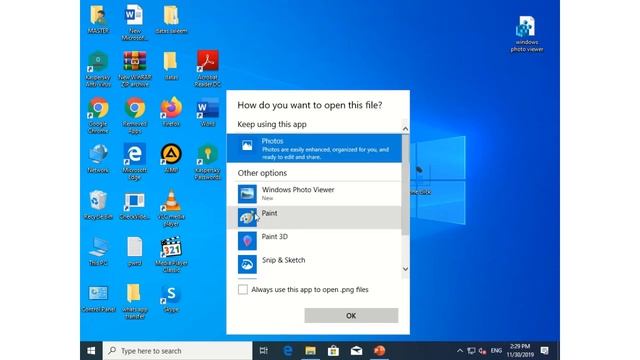Select the VLC media player shortcut
The height and width of the screenshot is (360, 640).
pos(171,208)
